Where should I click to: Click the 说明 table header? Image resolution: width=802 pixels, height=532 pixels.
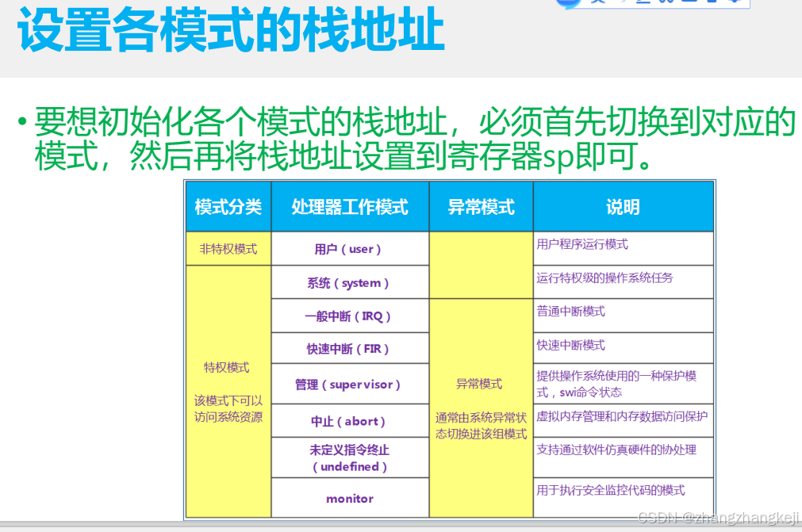coord(623,206)
